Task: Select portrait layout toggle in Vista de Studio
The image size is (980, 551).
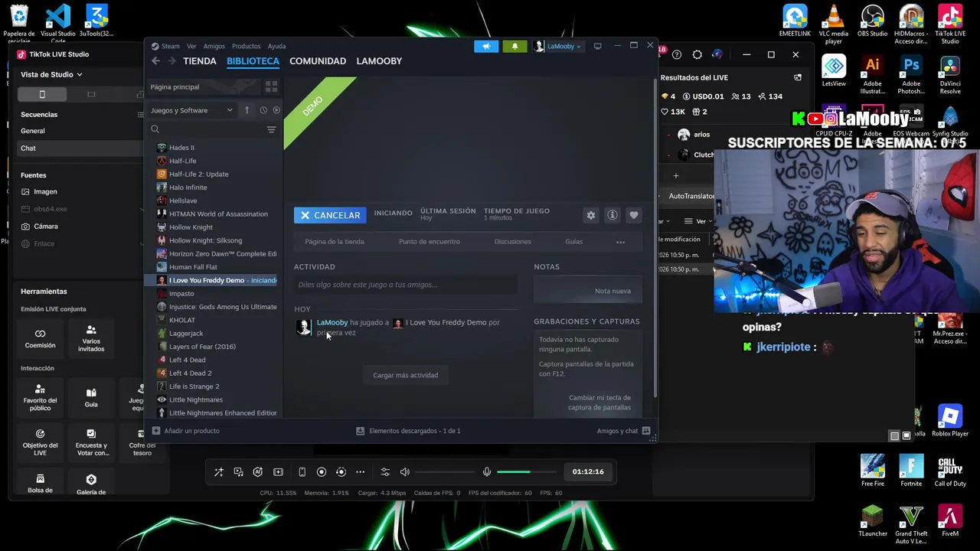Action: (x=42, y=94)
